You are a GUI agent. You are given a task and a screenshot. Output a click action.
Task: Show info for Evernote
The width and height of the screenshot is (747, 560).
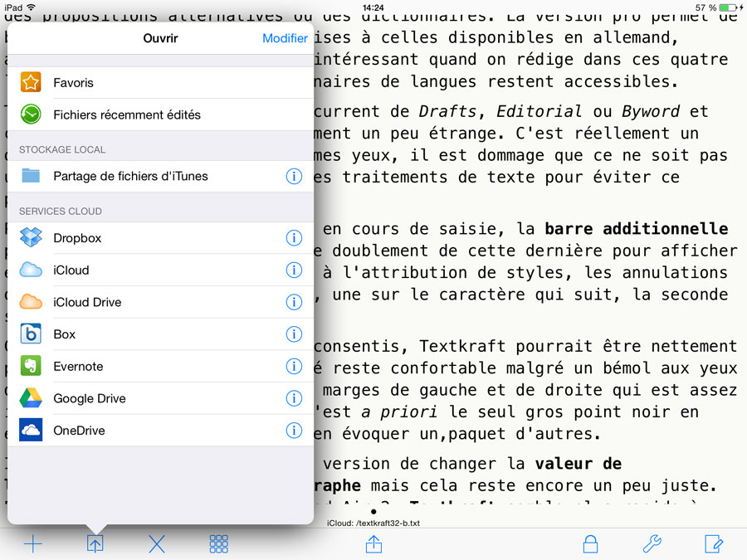(294, 366)
